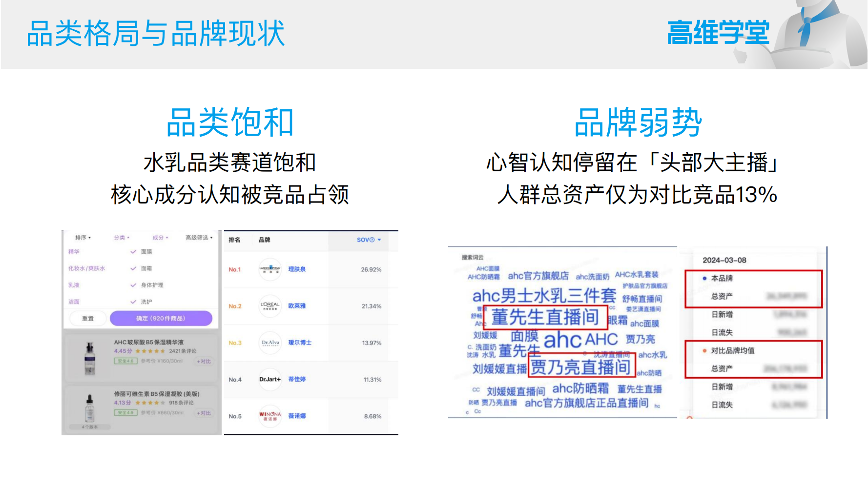The image size is (868, 488).
Task: Click the 护肤品官方旗舰店 word-cloud term
Action: point(645,286)
